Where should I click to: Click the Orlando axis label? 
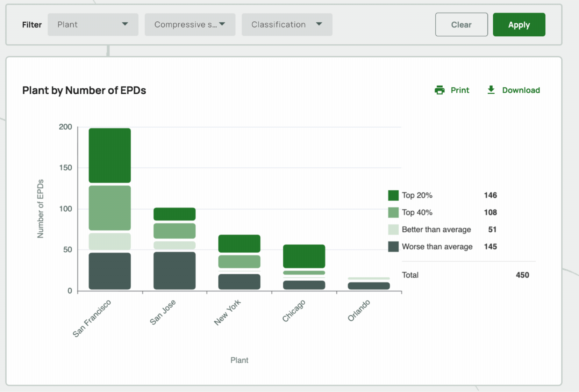coord(359,310)
